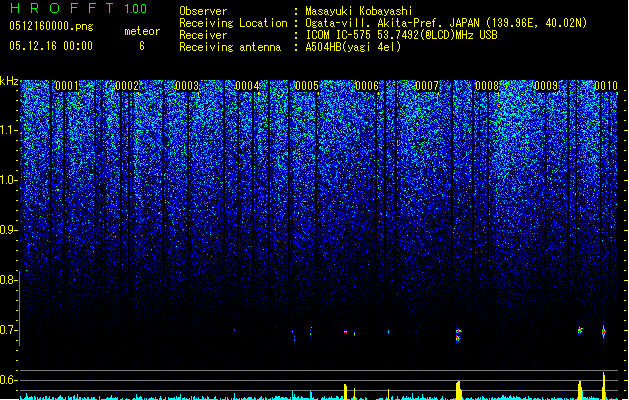Click the 0006 minute marker
Viewport: 629px width, 400px height.
click(x=367, y=86)
